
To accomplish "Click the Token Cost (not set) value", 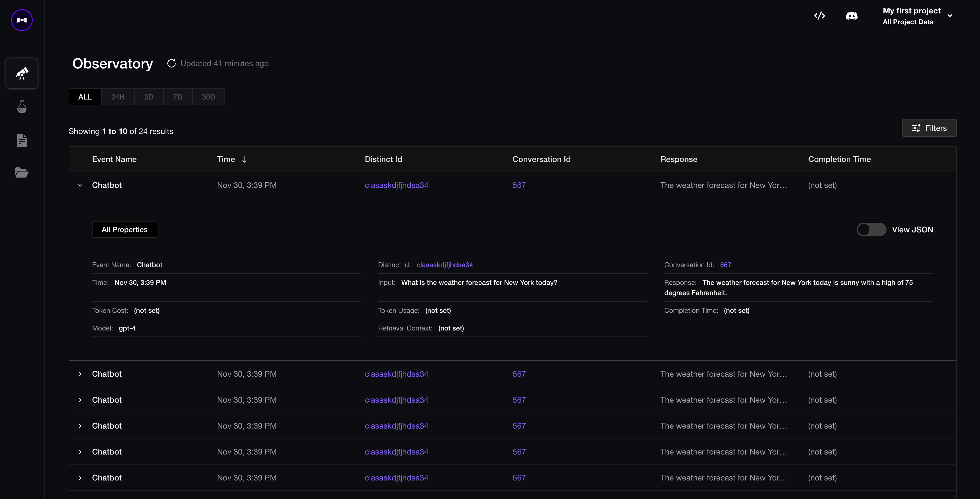I will [147, 311].
